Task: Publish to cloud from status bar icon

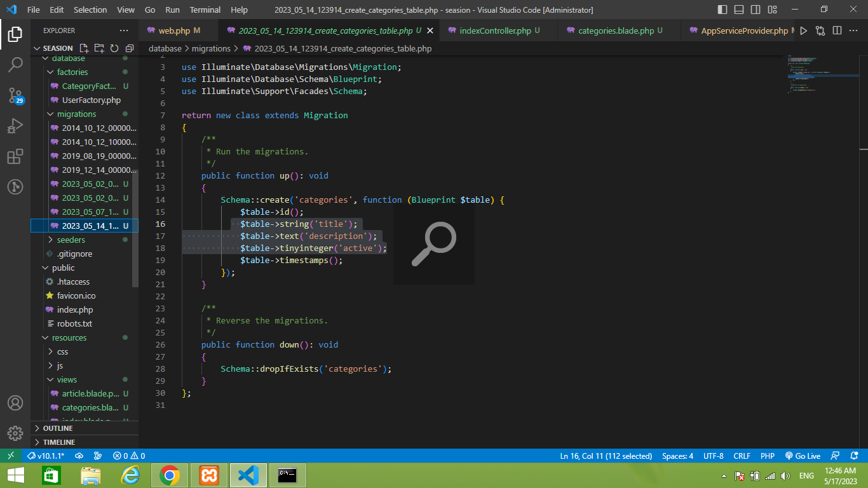Action: point(79,456)
